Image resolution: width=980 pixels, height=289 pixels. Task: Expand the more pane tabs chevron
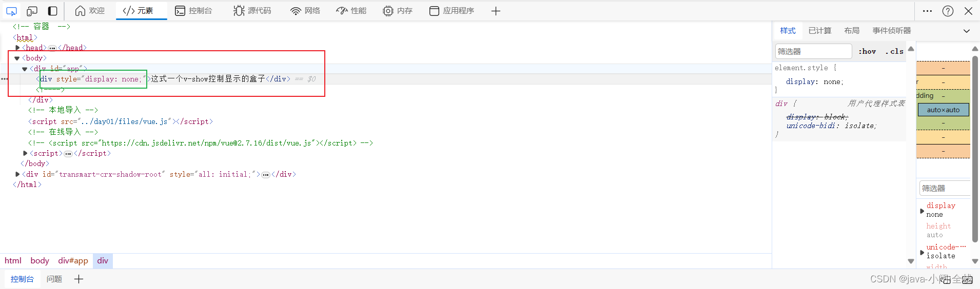point(967,31)
